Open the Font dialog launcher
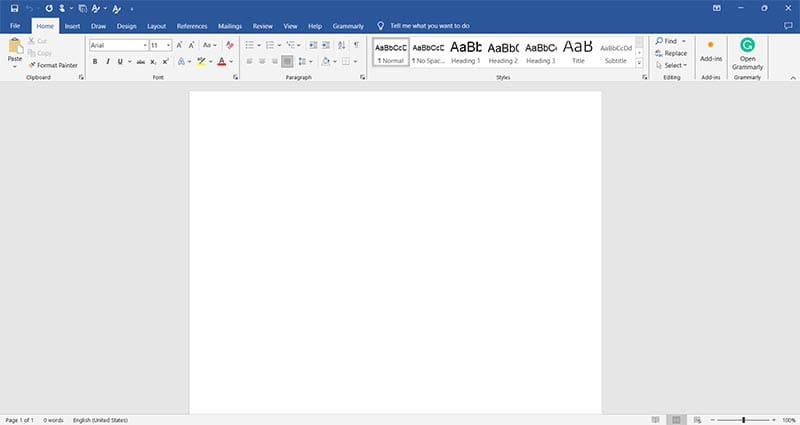Screen dimensions: 800x425 coord(235,77)
